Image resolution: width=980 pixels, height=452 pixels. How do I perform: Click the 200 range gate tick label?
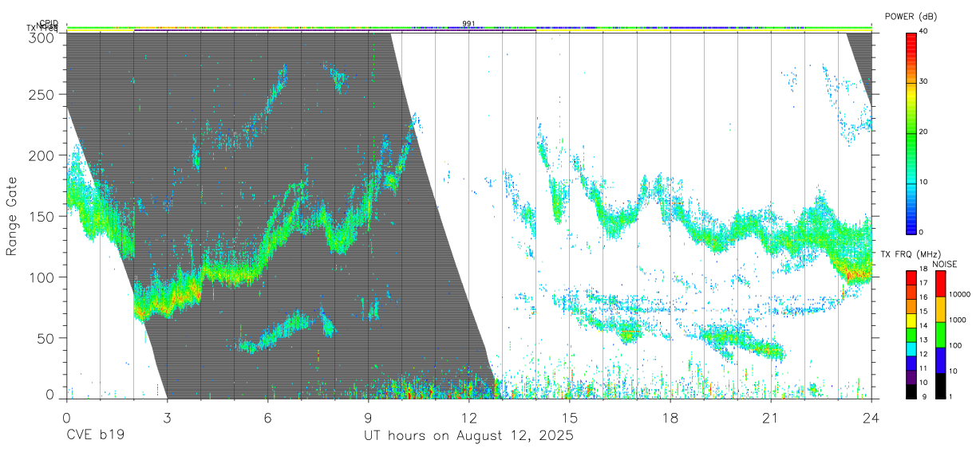pos(40,155)
